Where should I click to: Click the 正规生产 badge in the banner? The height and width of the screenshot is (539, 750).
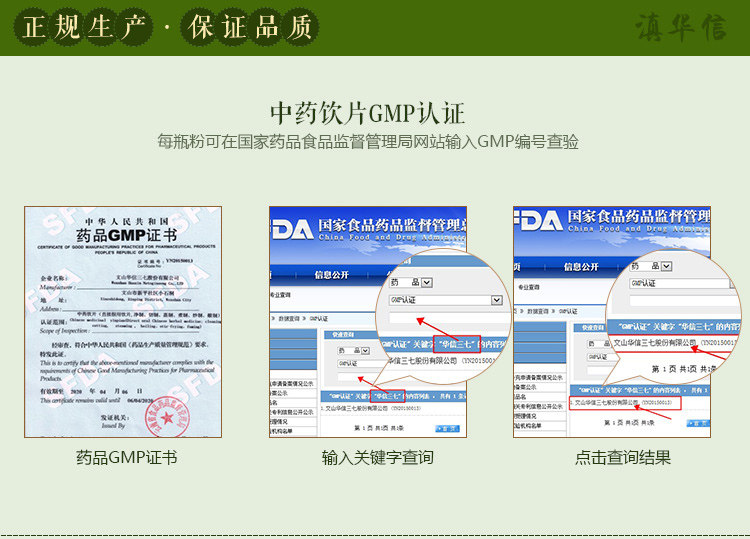point(83,27)
